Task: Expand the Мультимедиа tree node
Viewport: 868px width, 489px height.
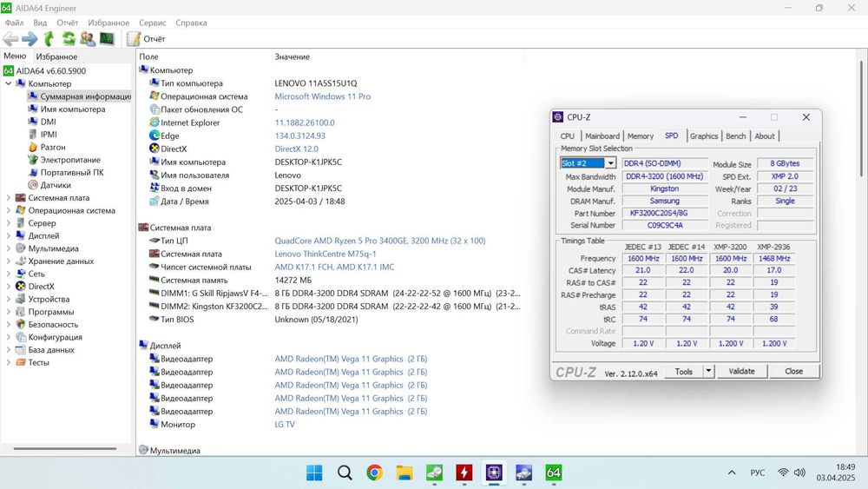Action: pos(9,248)
